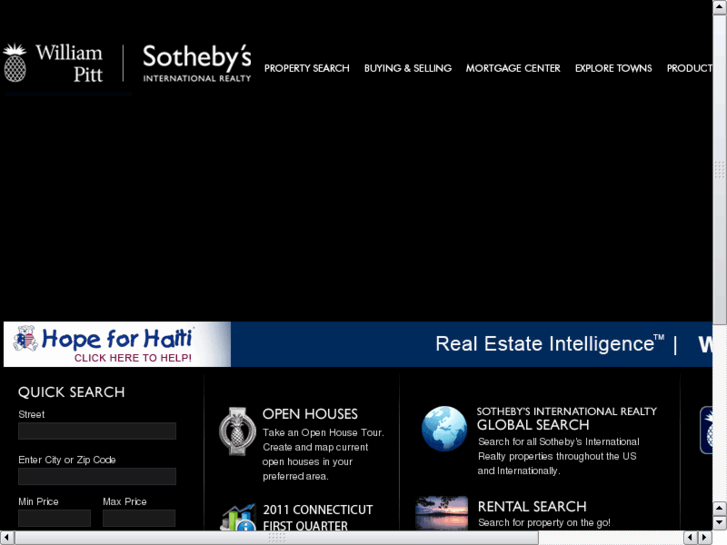The image size is (727, 545).
Task: Click the teddy bear icon in Haiti banner
Action: coord(26,338)
